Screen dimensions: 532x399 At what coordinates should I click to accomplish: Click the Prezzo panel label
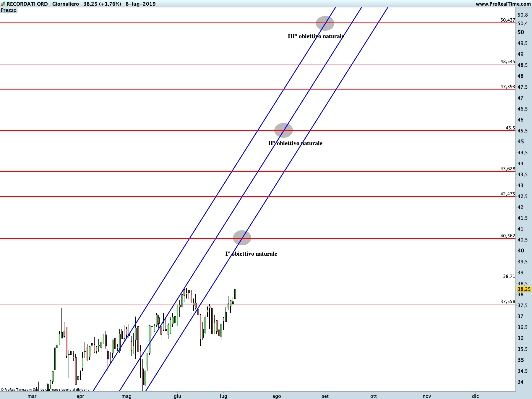(9, 10)
